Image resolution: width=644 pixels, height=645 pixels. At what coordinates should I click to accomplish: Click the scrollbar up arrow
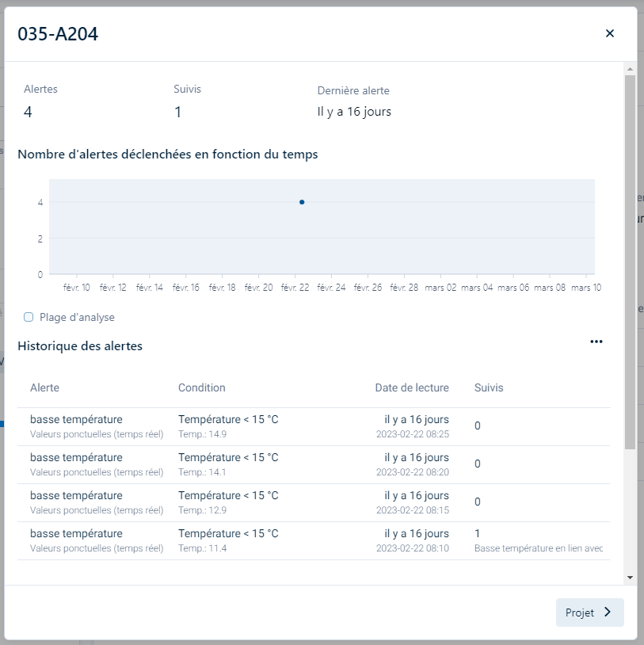pos(630,69)
